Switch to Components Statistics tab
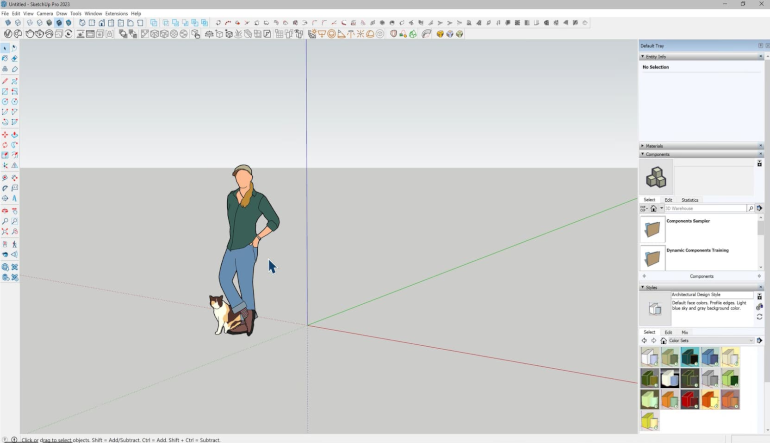770x443 pixels. click(x=689, y=200)
